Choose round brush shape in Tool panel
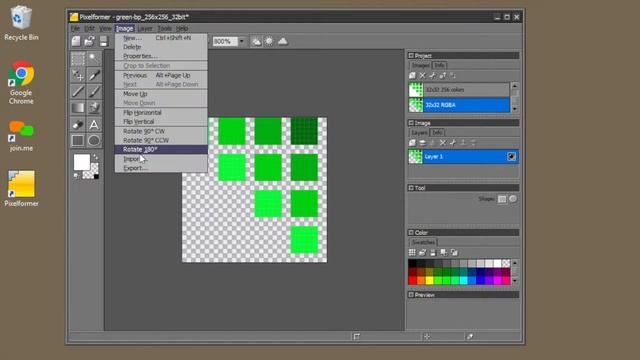Viewport: 640px width, 360px height. tap(513, 199)
